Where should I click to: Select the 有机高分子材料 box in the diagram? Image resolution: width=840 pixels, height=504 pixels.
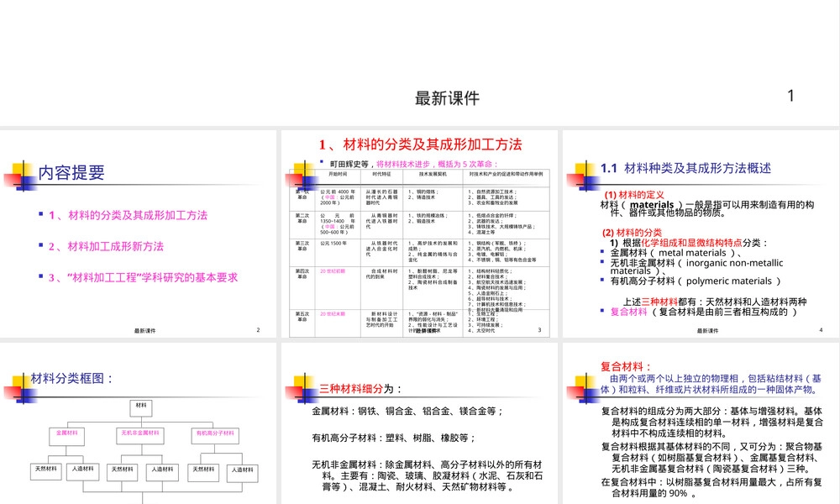pos(215,436)
